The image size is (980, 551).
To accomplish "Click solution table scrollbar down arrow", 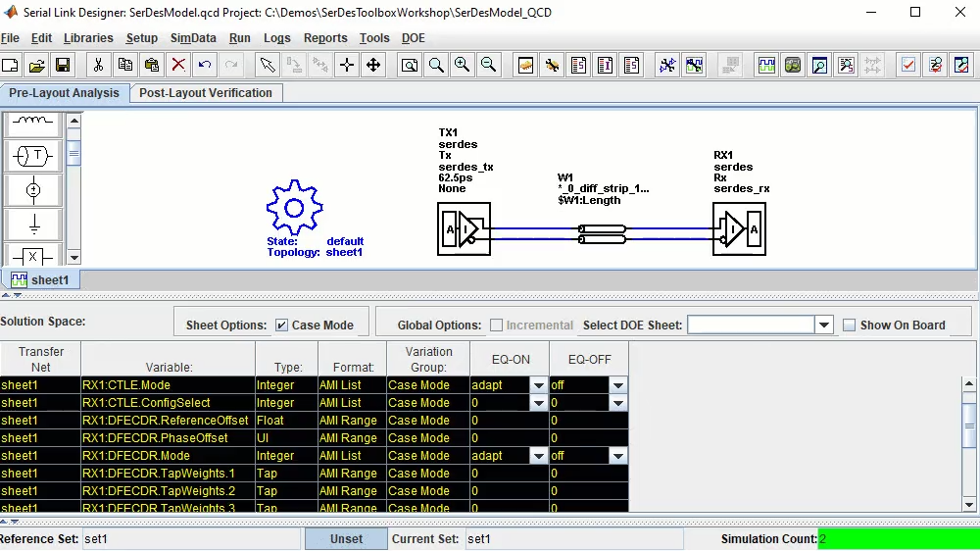I will click(x=969, y=505).
